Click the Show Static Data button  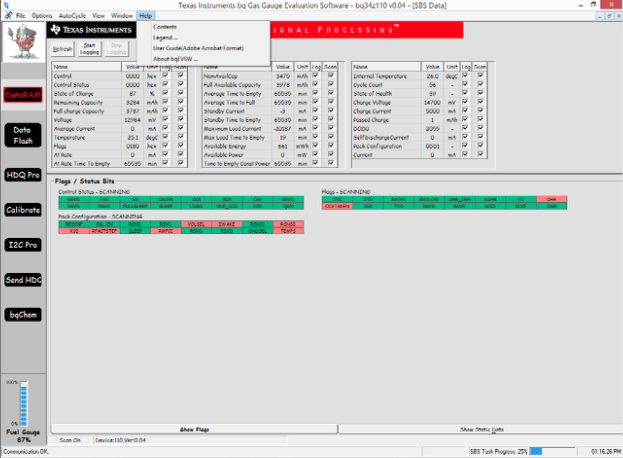[482, 429]
